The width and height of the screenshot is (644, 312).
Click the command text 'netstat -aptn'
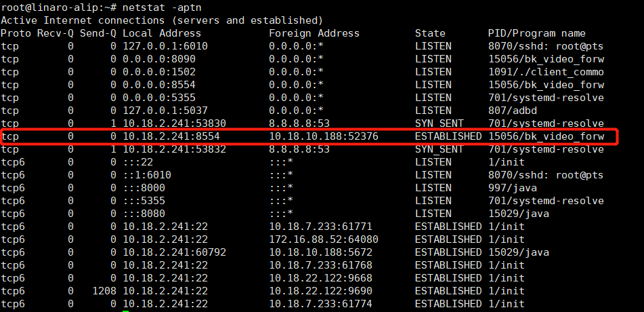tap(161, 7)
